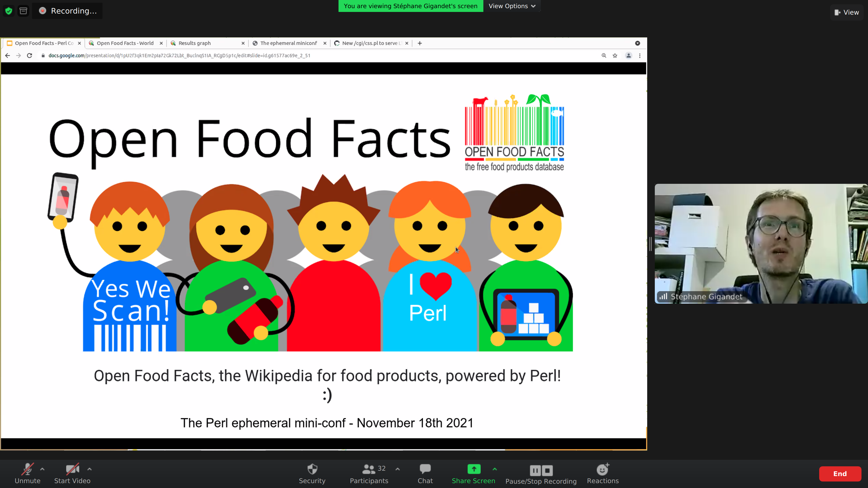This screenshot has height=488, width=868.
Task: Bookmark this page with star icon
Action: tap(615, 56)
